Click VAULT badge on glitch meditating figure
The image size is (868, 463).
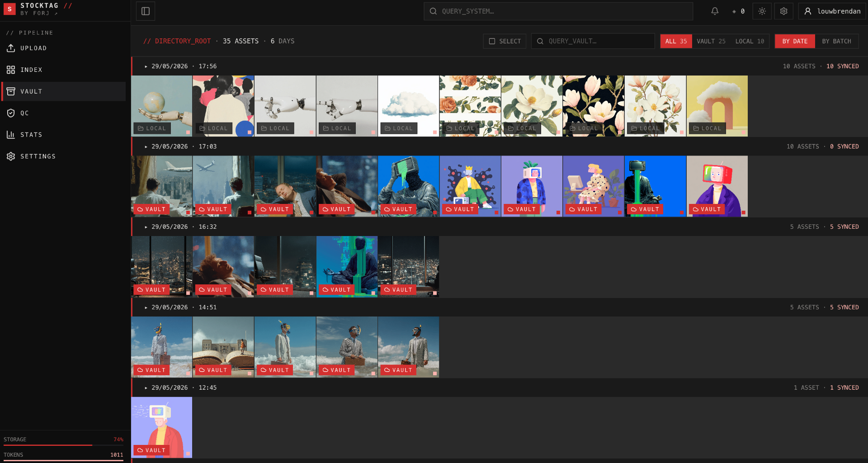point(337,290)
